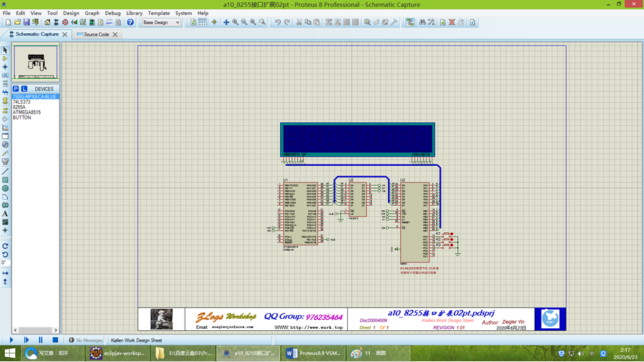Open the Library menu
Image resolution: width=644 pixels, height=362 pixels.
point(134,13)
